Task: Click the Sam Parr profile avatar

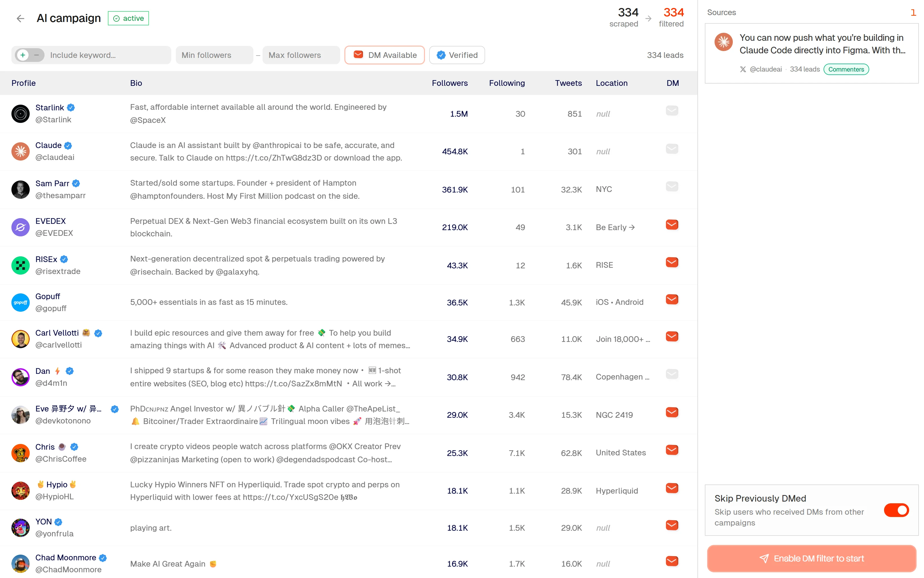Action: pos(20,190)
